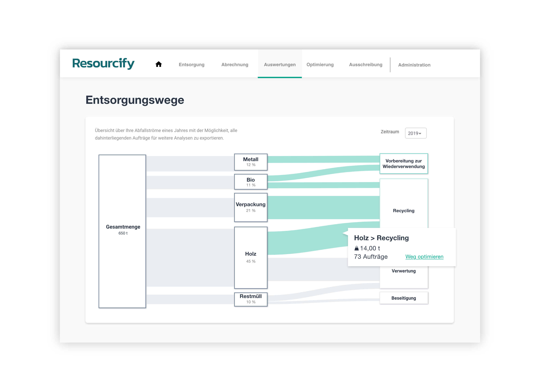
Task: Click the Weg optimieren link
Action: tap(424, 257)
